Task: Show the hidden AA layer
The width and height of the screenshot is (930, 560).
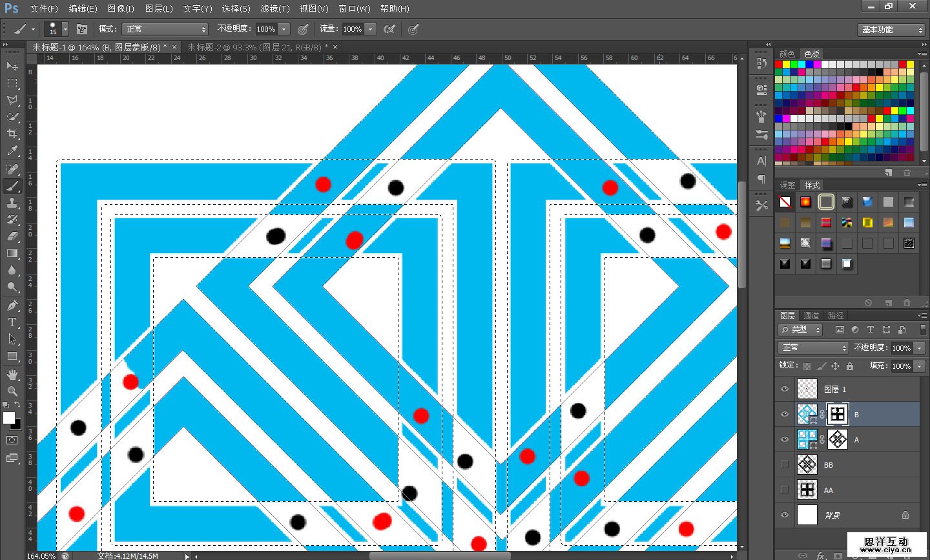Action: click(x=785, y=490)
